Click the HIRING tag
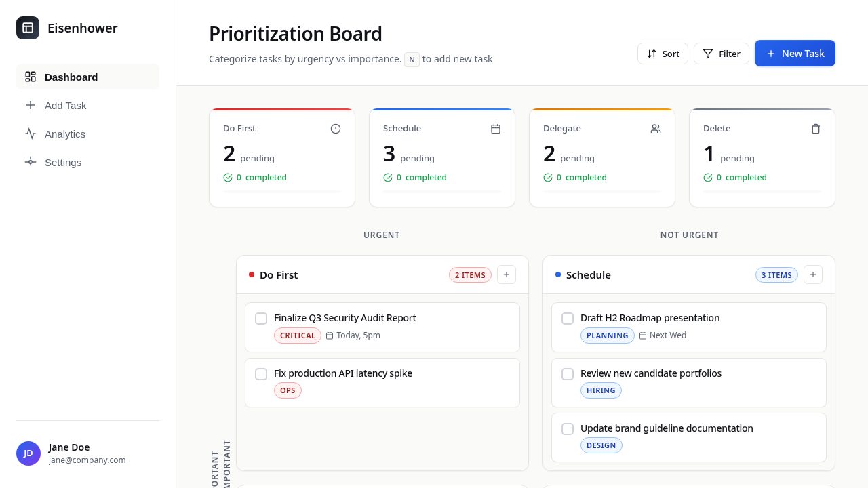This screenshot has width=868, height=488. coord(601,390)
